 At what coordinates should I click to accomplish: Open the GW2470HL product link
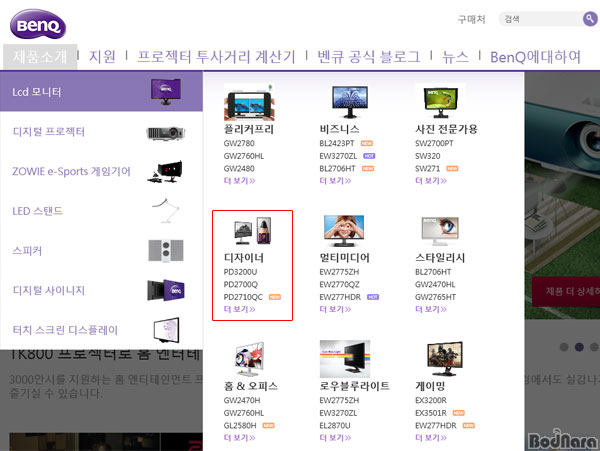click(x=435, y=285)
